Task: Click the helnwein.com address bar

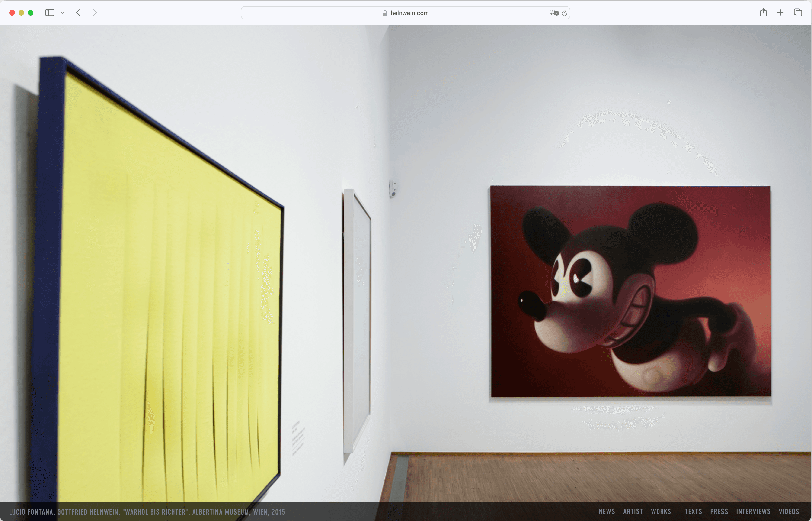Action: pos(405,13)
